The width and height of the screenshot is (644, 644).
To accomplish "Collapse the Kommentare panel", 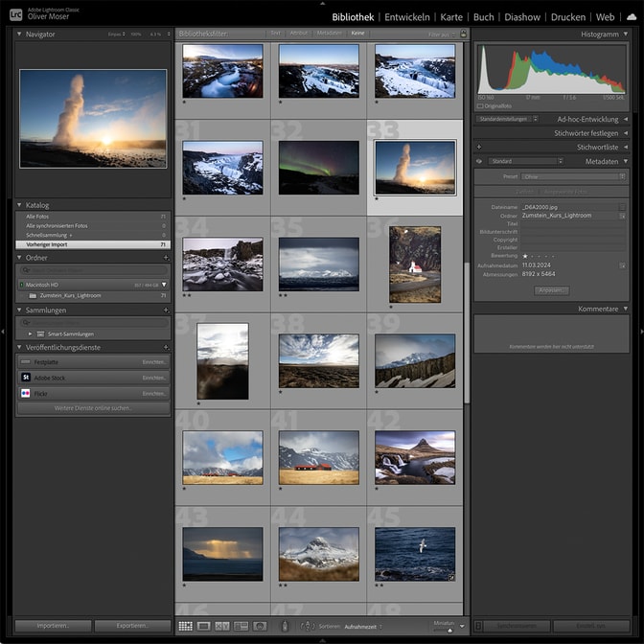I will tap(626, 309).
